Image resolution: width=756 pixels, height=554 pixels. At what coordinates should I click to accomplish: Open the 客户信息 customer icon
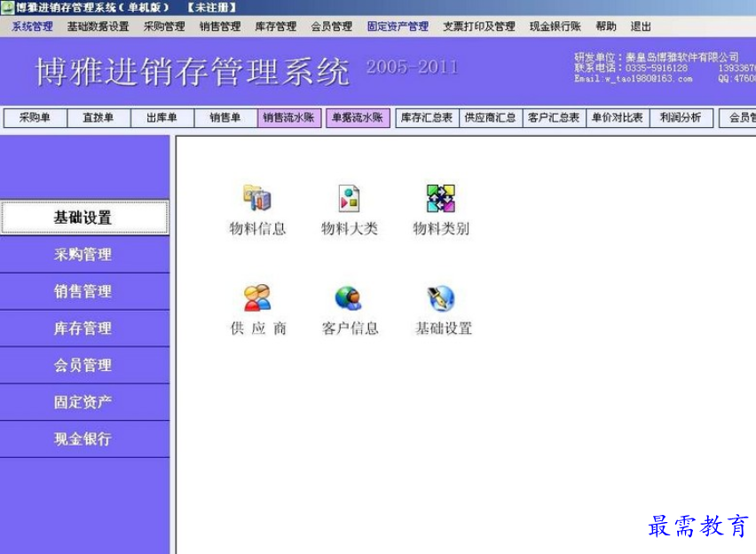349,297
